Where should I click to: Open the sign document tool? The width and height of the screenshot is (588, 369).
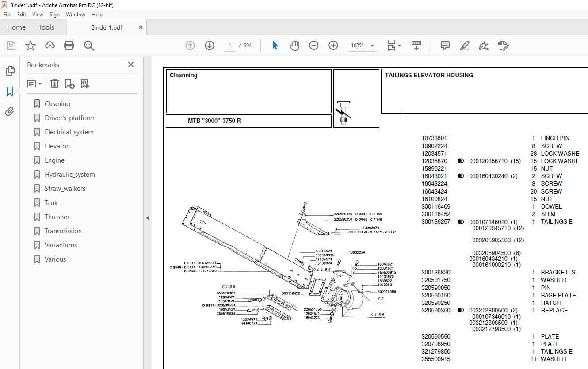pos(484,46)
